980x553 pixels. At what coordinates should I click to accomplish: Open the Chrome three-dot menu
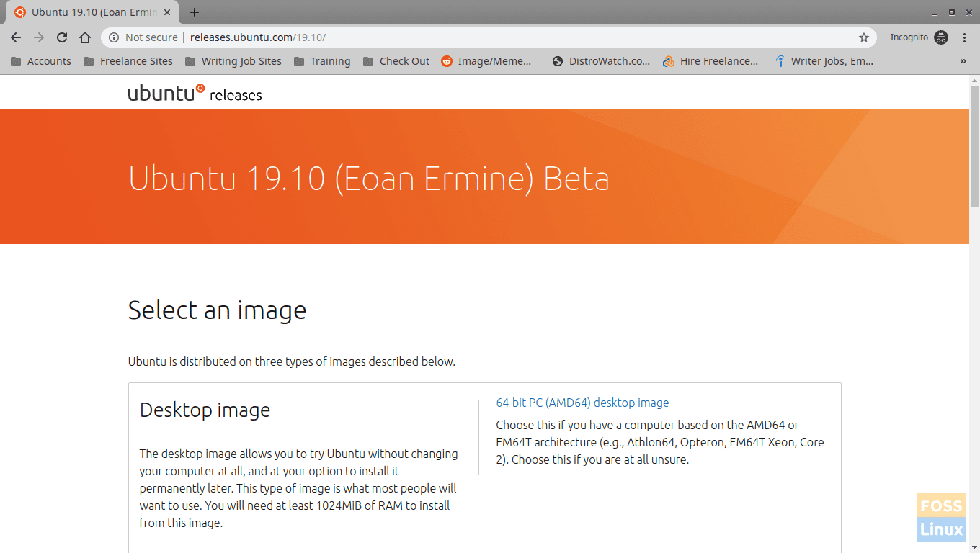965,37
